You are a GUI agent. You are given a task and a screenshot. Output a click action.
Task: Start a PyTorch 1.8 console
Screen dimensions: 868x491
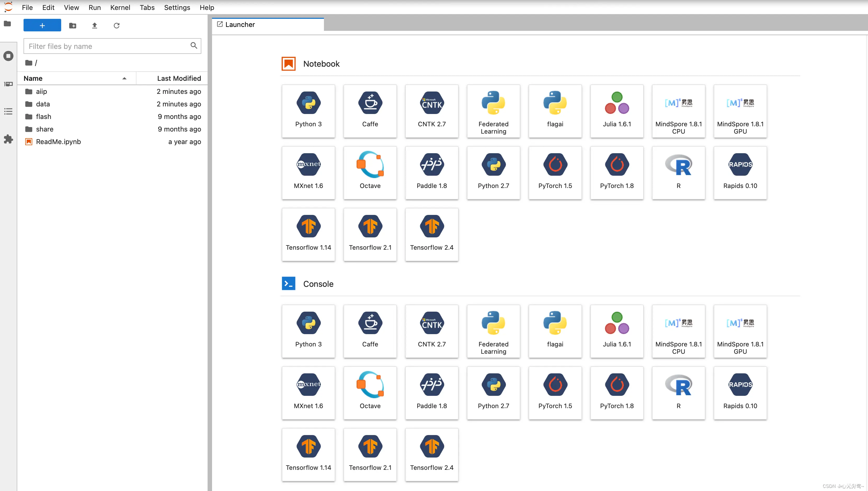click(617, 393)
